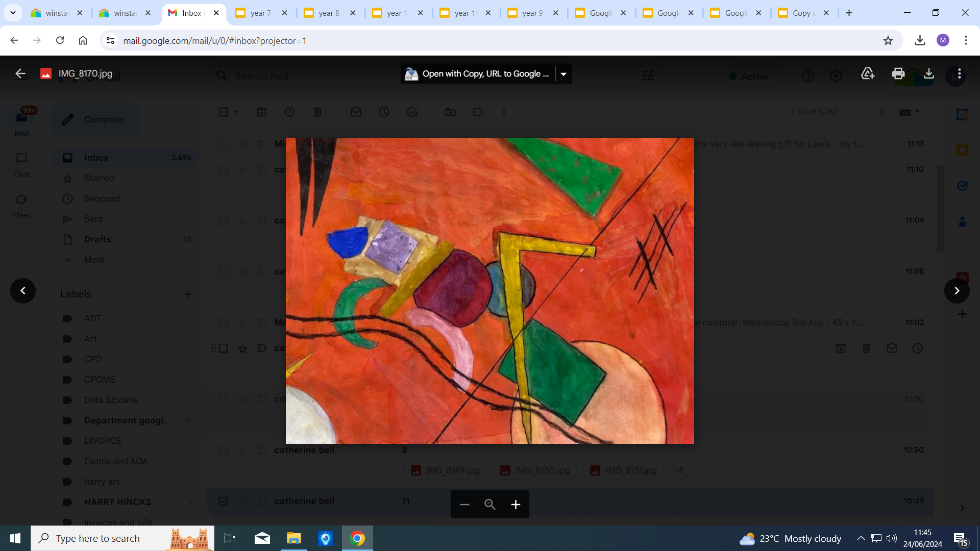Switch to Chat in Gmail rail
Viewport: 980px width, 551px height.
click(x=21, y=165)
